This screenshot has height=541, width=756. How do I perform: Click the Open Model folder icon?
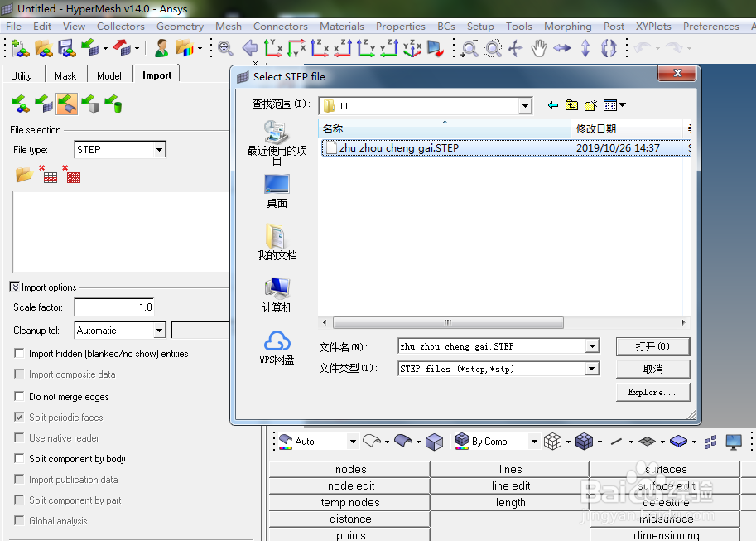[x=44, y=48]
